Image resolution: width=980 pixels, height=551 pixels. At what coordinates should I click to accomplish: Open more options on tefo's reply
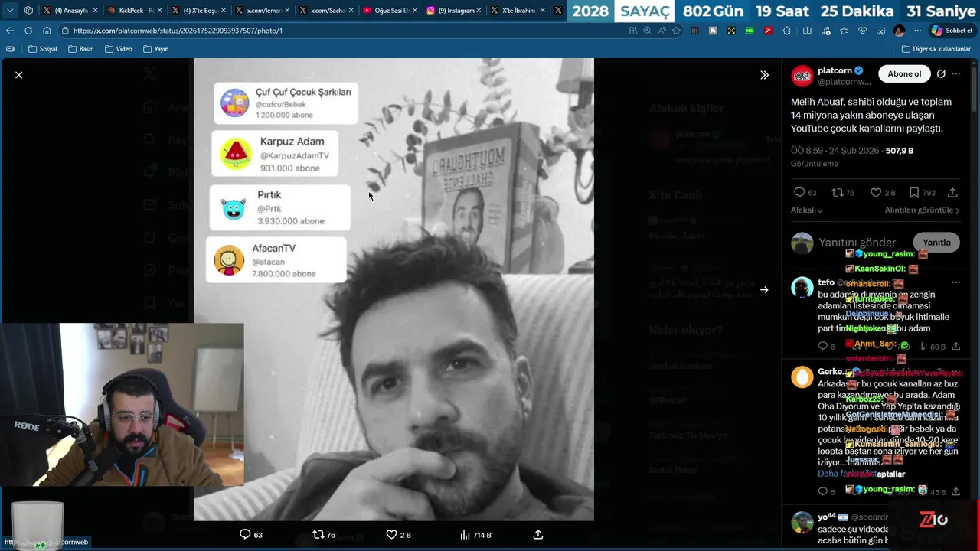click(956, 282)
